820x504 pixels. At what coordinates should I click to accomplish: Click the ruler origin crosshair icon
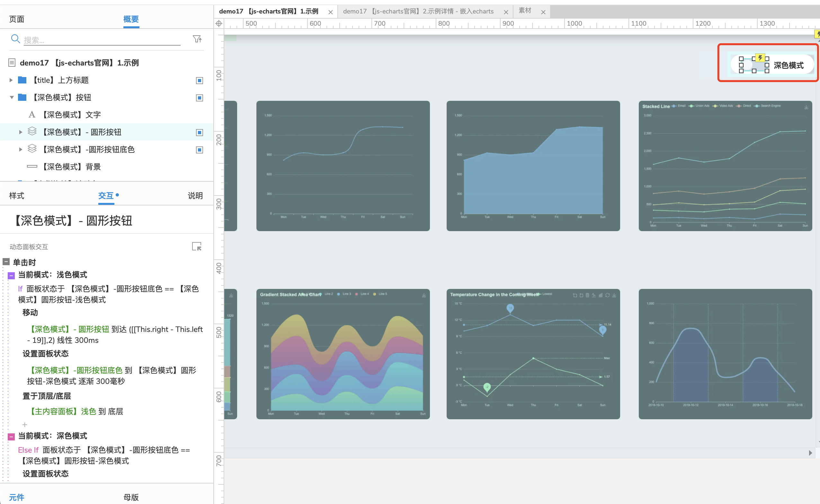point(219,23)
